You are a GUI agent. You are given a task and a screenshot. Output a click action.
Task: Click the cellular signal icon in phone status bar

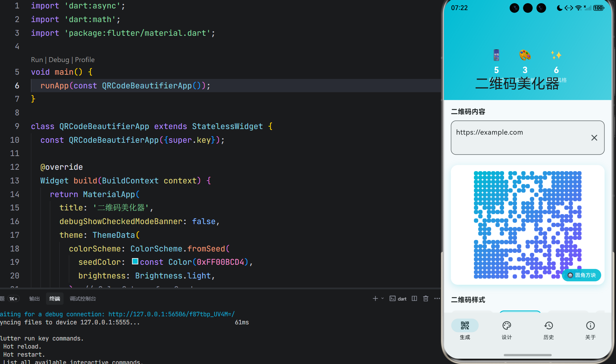click(x=587, y=8)
